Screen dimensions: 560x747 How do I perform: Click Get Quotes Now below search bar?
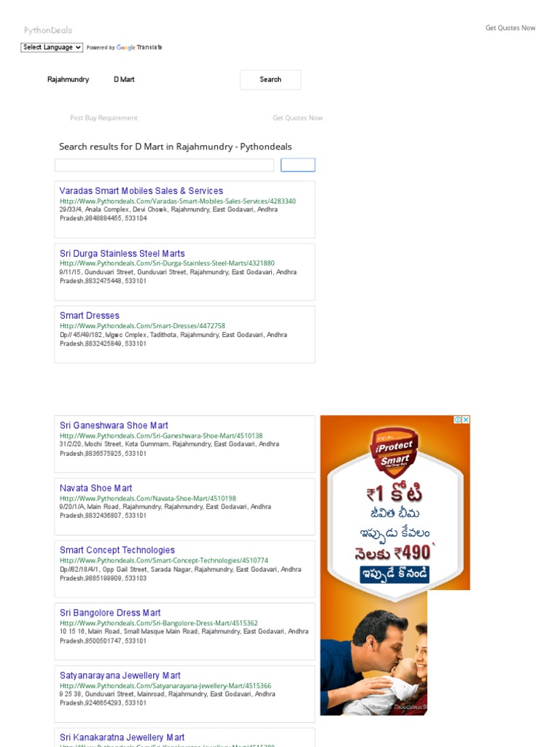297,117
